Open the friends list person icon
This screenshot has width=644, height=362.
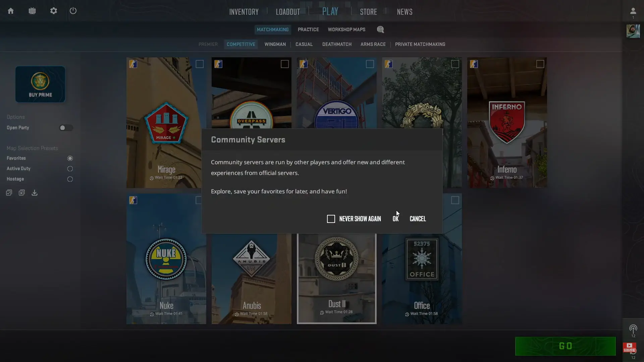[633, 11]
